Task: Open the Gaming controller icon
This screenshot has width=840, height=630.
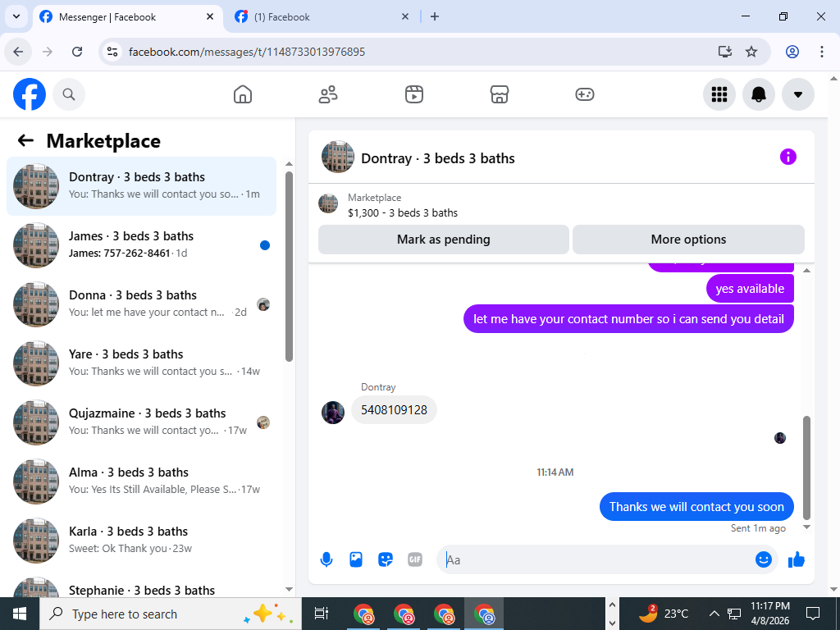Action: 584,94
